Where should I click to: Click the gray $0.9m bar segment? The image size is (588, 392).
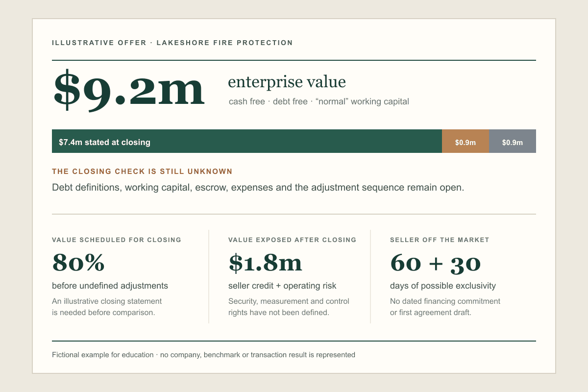pyautogui.click(x=513, y=141)
